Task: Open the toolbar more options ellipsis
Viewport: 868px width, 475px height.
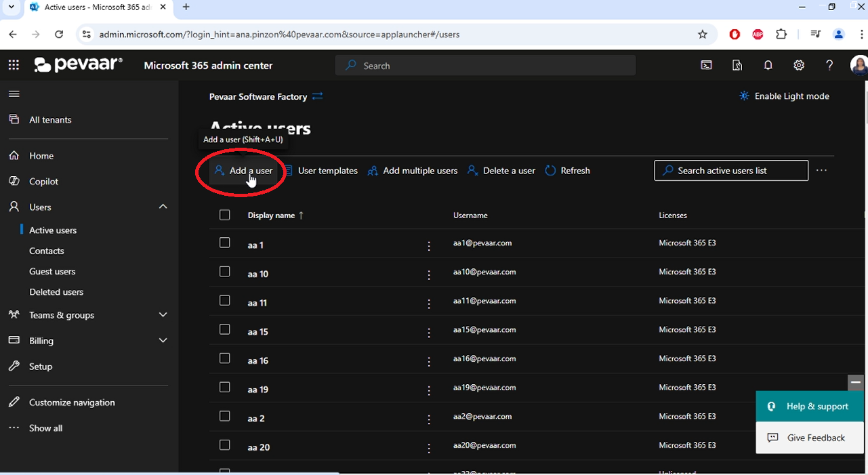Action: tap(821, 170)
